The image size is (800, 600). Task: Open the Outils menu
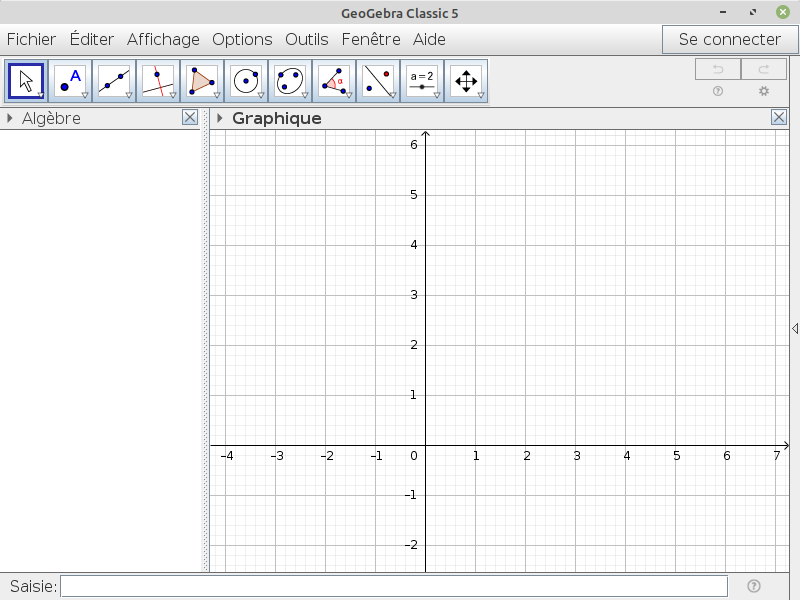pos(307,39)
